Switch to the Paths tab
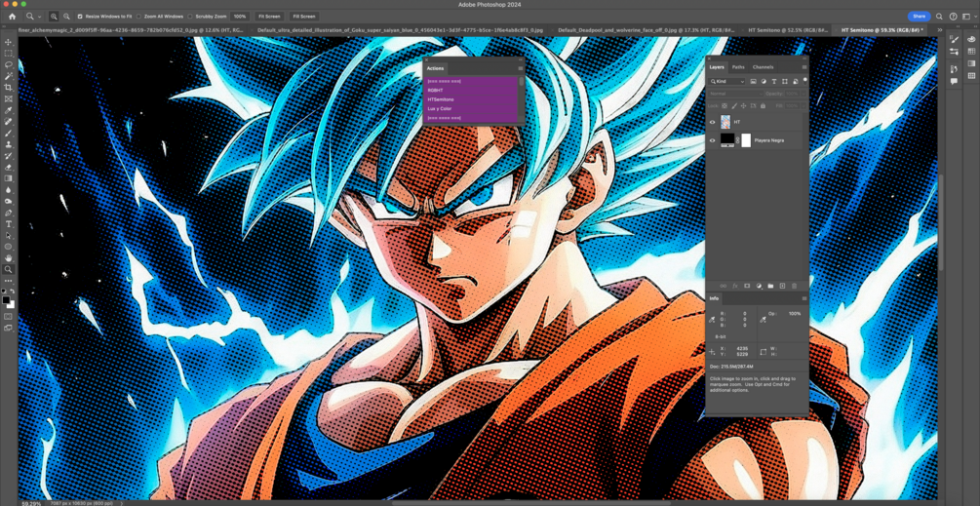The image size is (980, 506). click(738, 67)
